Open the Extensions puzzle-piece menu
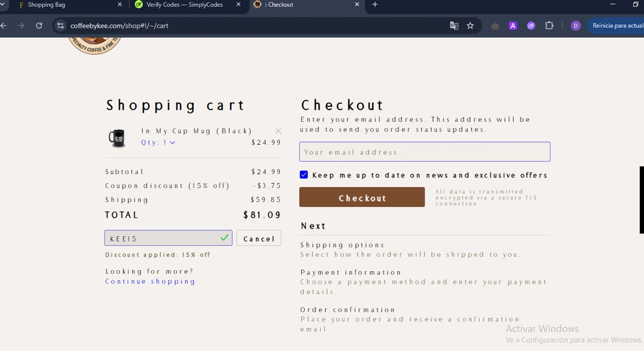This screenshot has width=644, height=351. 549,25
